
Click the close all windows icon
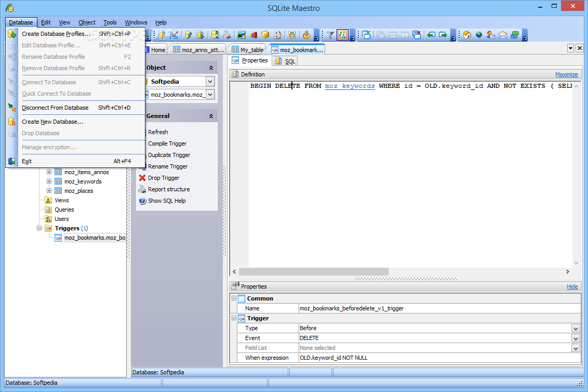[417, 35]
